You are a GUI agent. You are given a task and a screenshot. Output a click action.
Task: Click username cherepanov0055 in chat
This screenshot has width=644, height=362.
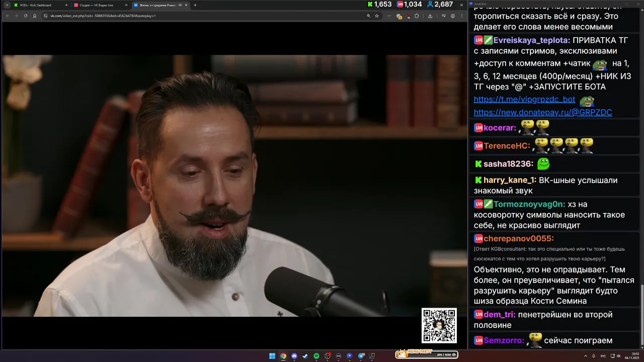519,239
